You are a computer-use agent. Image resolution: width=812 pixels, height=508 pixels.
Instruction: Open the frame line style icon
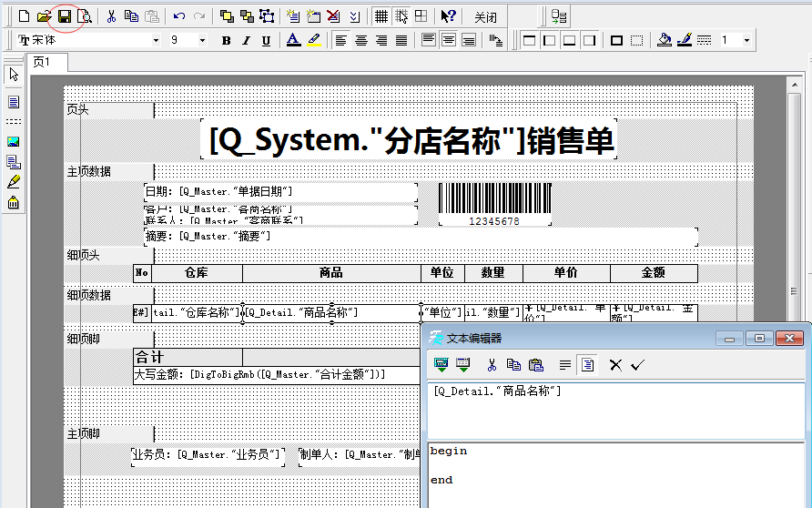(704, 40)
